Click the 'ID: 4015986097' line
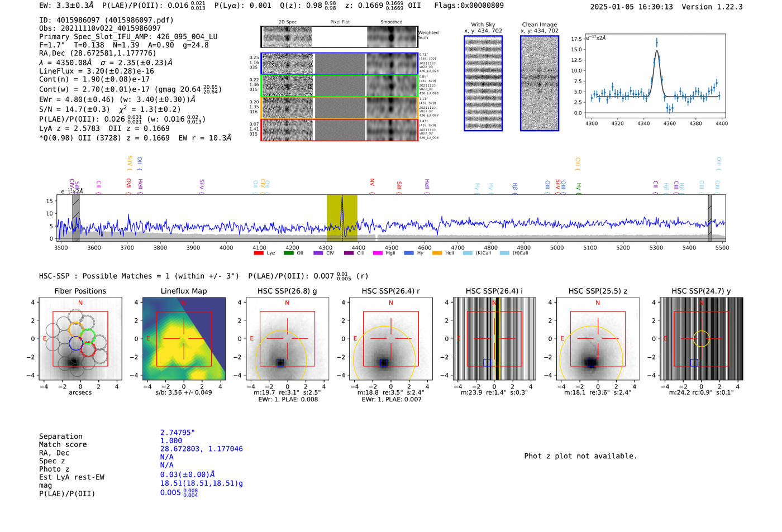 point(106,20)
